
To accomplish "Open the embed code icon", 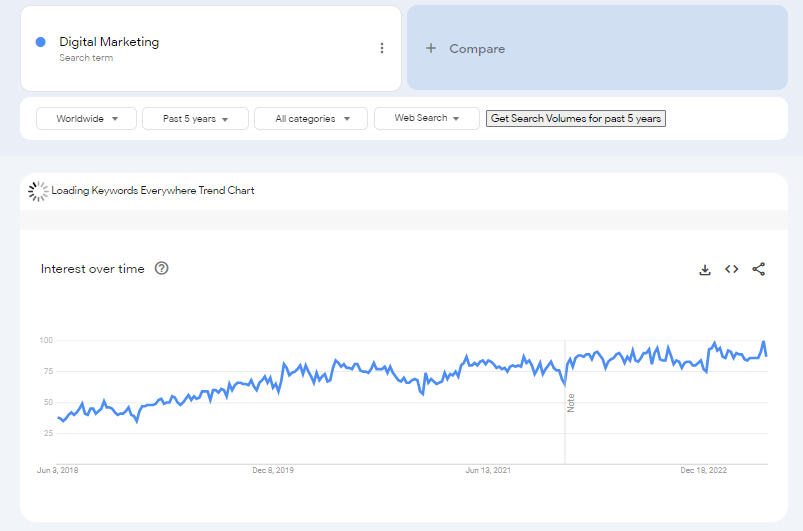I will tap(731, 269).
